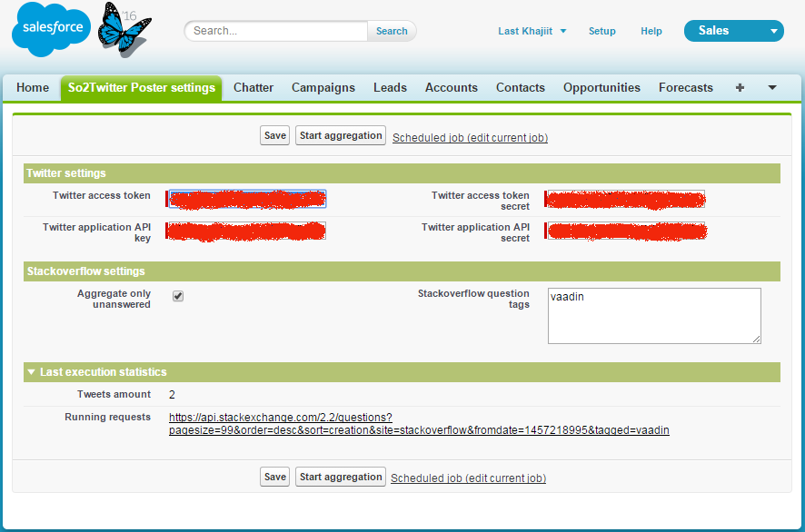This screenshot has height=532, width=805.
Task: Open the Help link
Action: tap(651, 31)
